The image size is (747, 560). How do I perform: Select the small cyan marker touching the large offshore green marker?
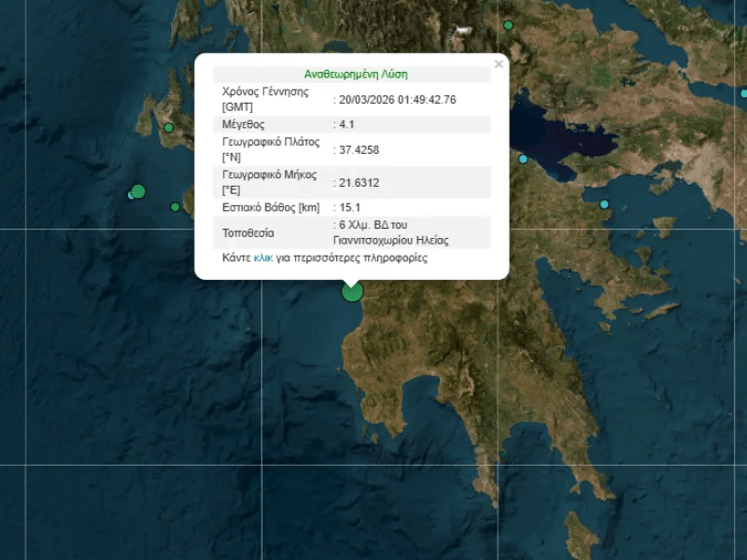pyautogui.click(x=131, y=195)
